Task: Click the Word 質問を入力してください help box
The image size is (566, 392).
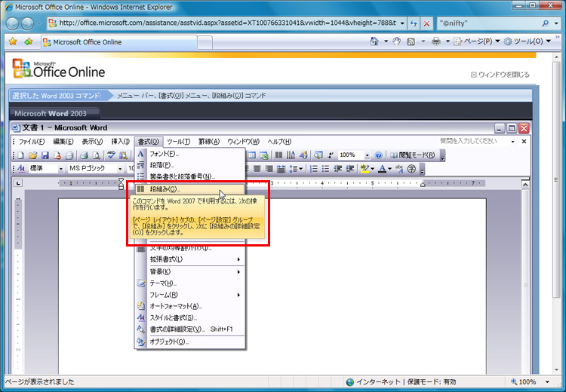Action: [x=474, y=142]
